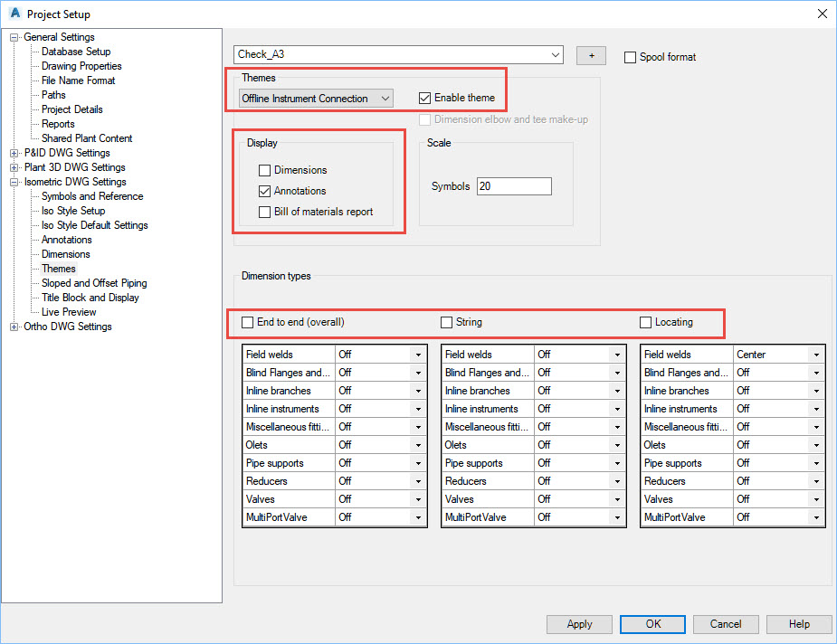
Task: Open the Offline Instrument Connection themes dropdown
Action: click(385, 98)
